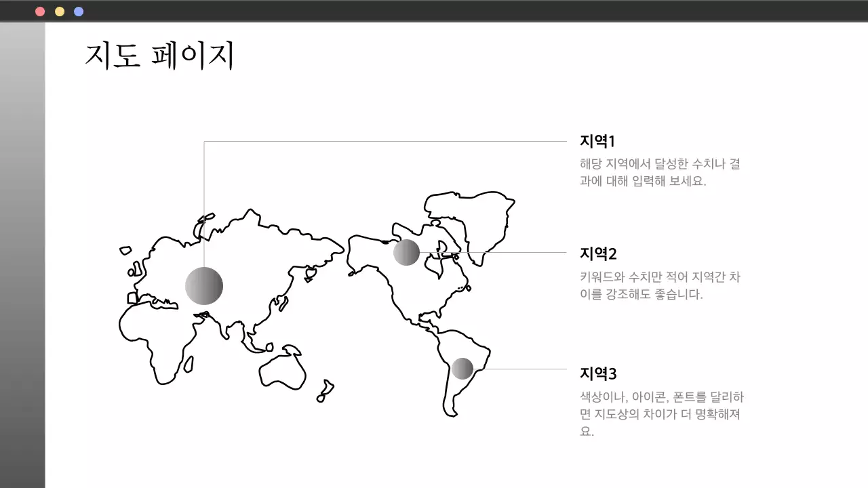Click the circular marker on North America

coord(407,251)
